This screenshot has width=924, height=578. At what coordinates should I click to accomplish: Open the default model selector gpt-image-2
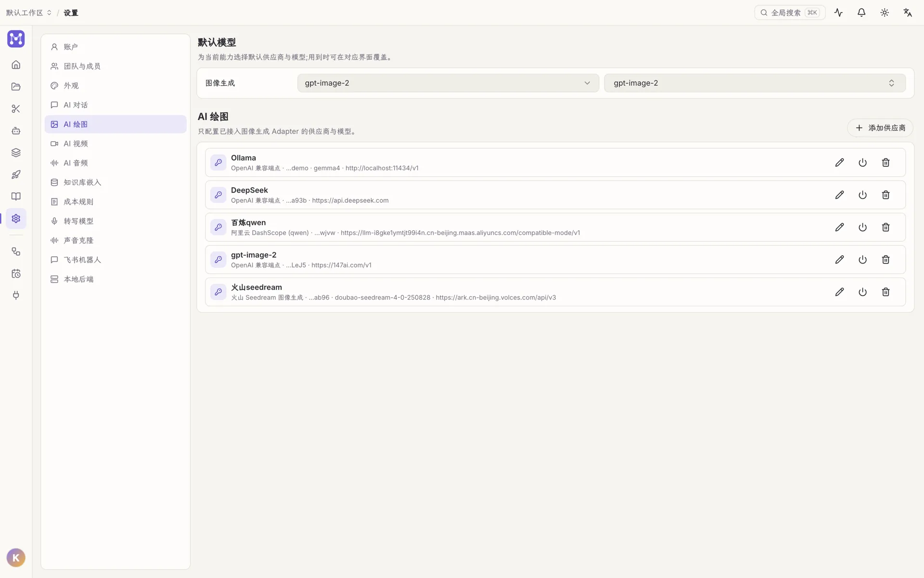[755, 83]
